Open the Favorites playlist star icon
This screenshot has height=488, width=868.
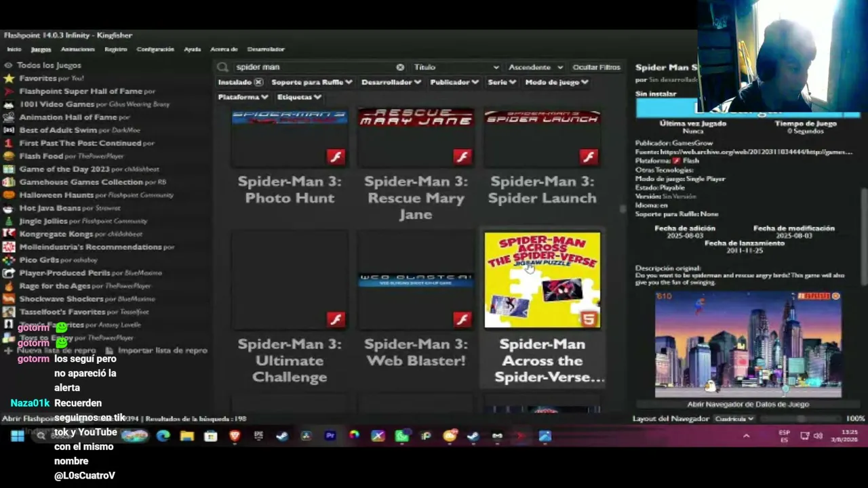pos(9,78)
